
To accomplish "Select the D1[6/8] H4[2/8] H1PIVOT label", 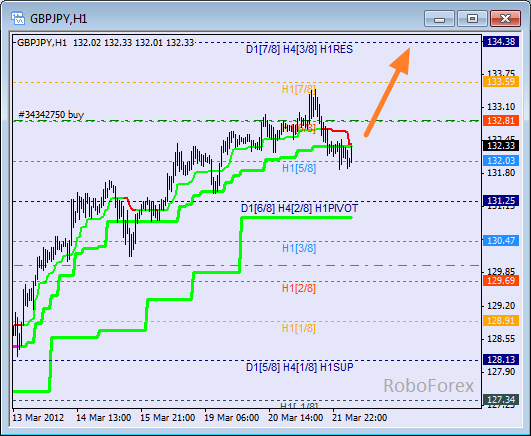I will (299, 208).
